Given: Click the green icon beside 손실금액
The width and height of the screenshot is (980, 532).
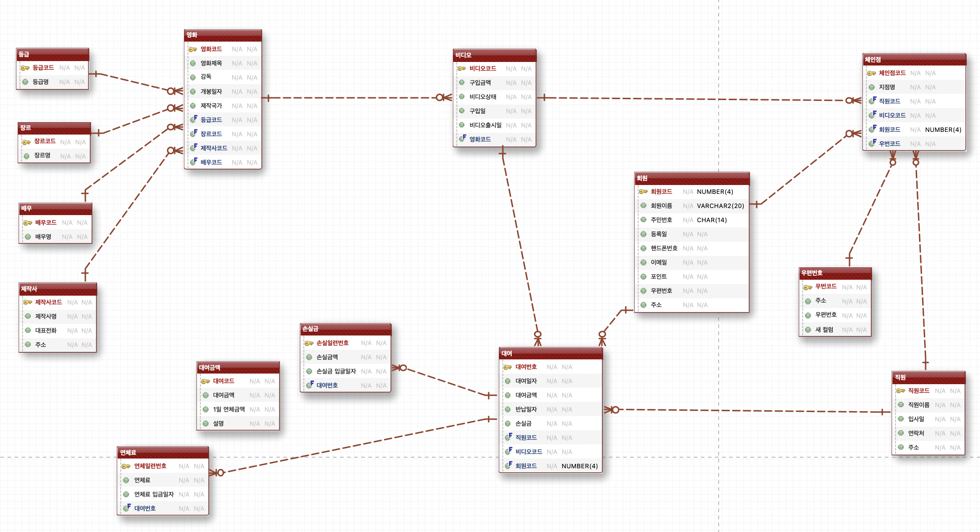Looking at the screenshot, I should pyautogui.click(x=309, y=357).
